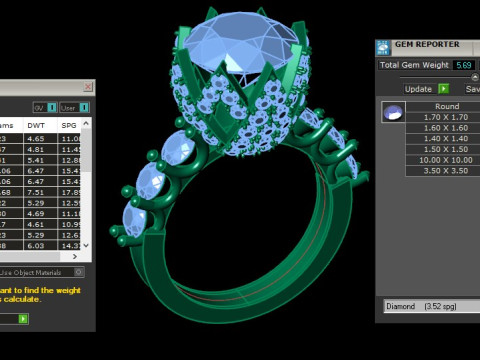Image resolution: width=480 pixels, height=360 pixels.
Task: Click the Update button in Gem Reporter
Action: pyautogui.click(x=427, y=89)
